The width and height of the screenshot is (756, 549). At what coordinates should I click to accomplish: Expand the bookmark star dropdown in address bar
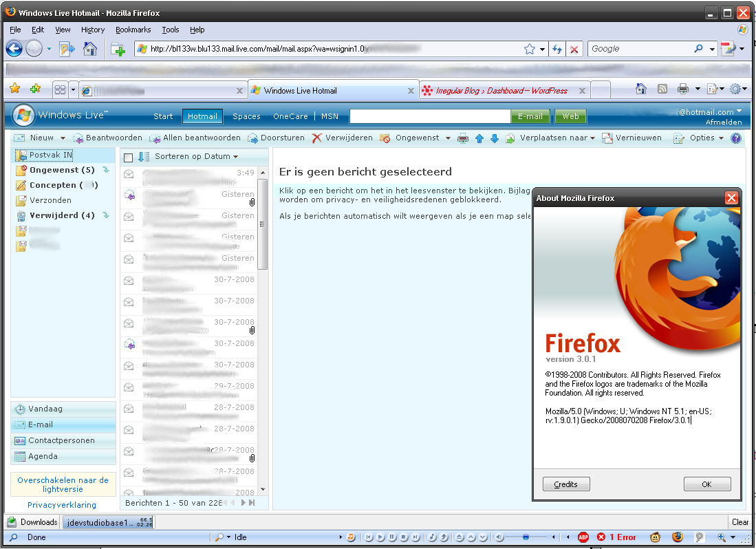click(543, 49)
